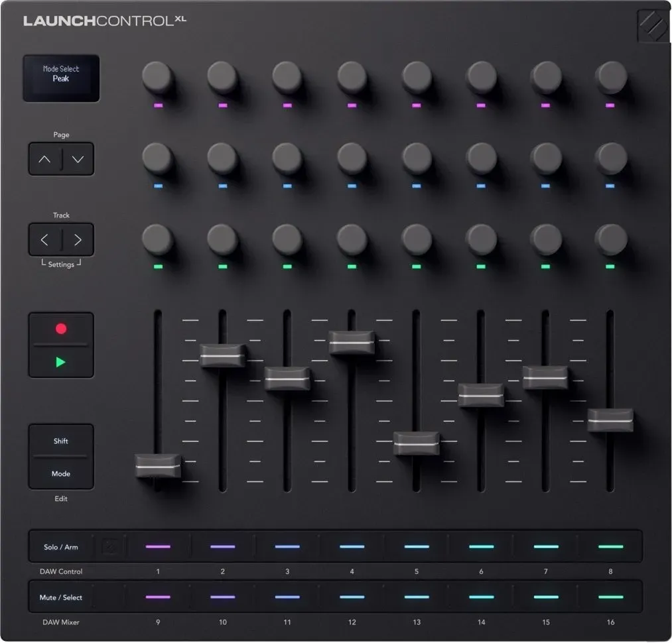Tap pad button numbered 14
The width and height of the screenshot is (672, 643).
point(482,597)
